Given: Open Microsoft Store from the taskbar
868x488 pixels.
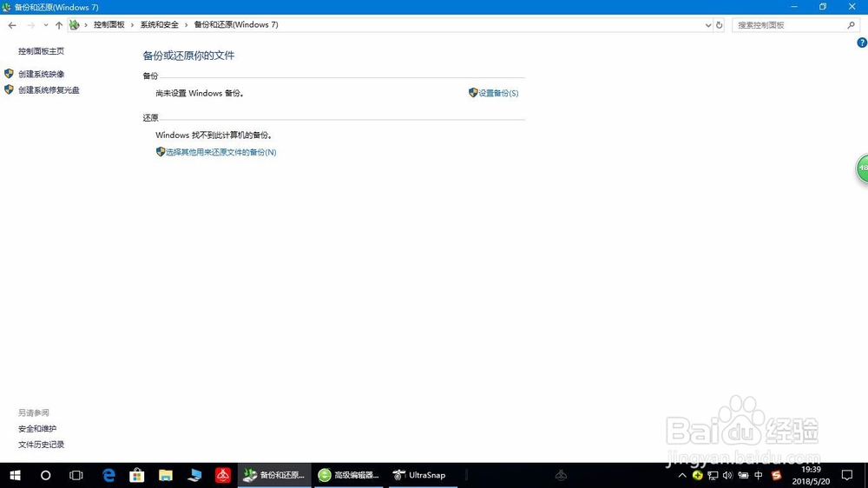Looking at the screenshot, I should [137, 475].
